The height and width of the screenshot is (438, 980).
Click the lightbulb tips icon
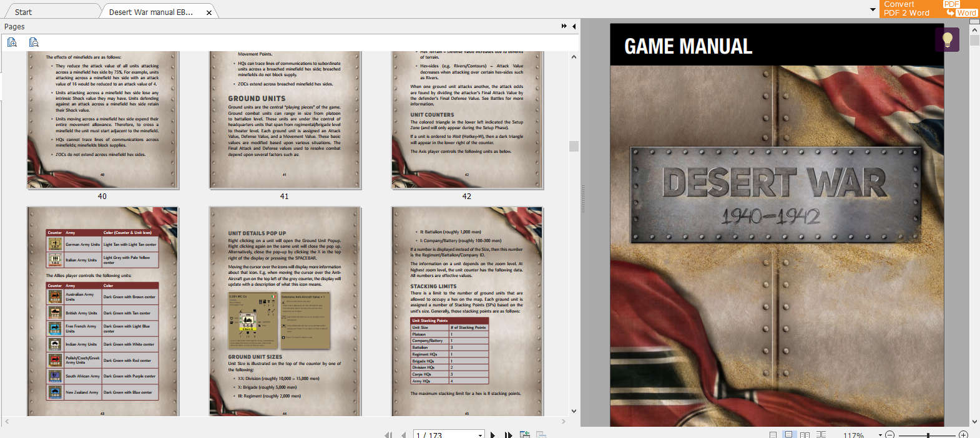(x=947, y=40)
